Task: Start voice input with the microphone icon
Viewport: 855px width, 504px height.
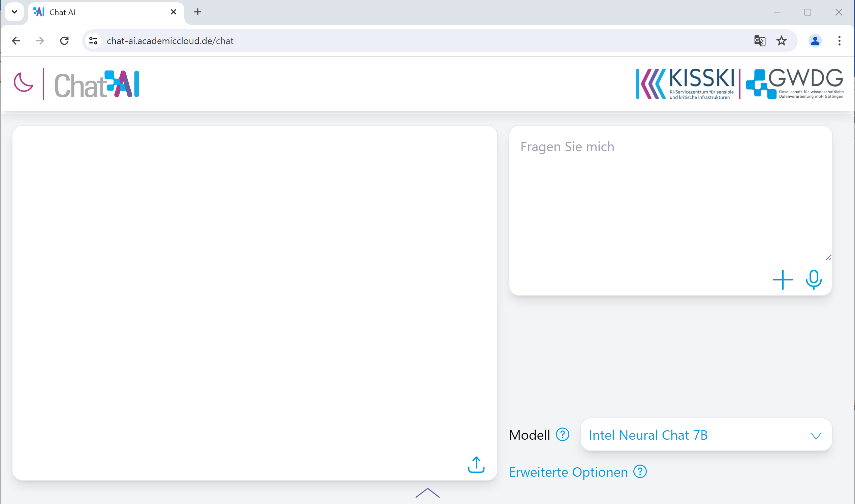Action: point(814,280)
